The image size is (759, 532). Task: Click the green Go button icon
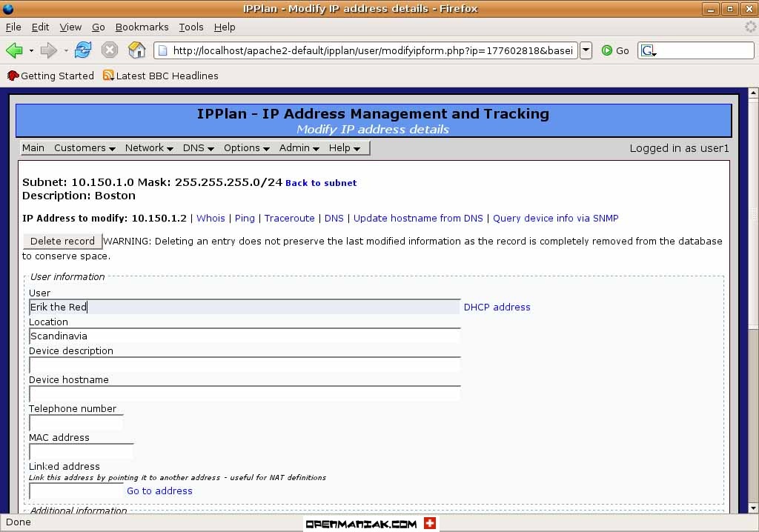(x=606, y=50)
